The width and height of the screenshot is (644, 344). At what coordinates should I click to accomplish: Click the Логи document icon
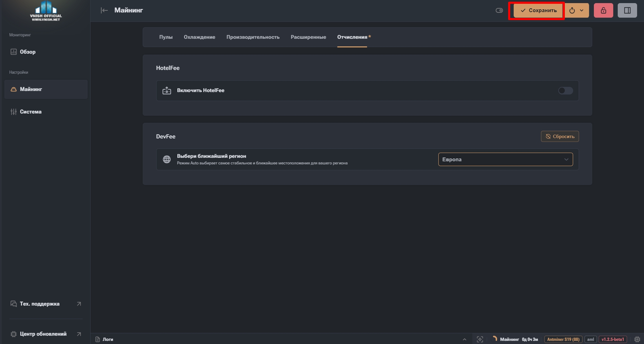(x=97, y=340)
